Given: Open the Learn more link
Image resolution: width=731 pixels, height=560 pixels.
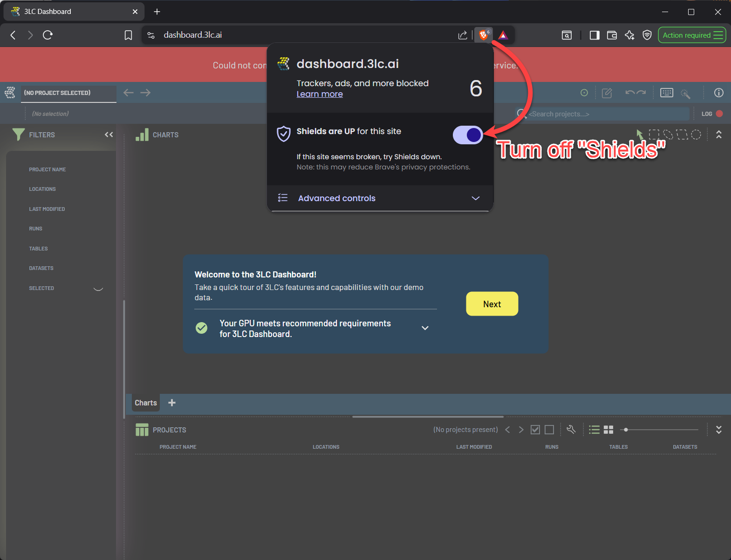Looking at the screenshot, I should pos(320,94).
